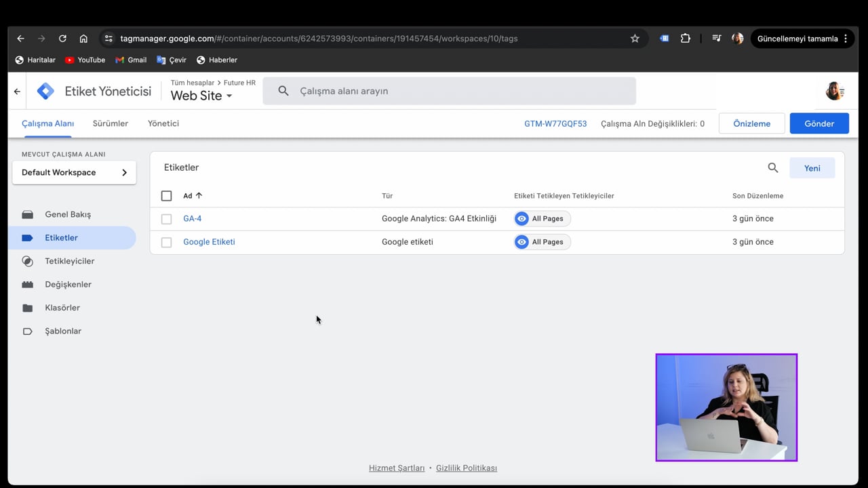Viewport: 868px width, 488px height.
Task: Click the Yeni button to create a tag
Action: pos(812,168)
